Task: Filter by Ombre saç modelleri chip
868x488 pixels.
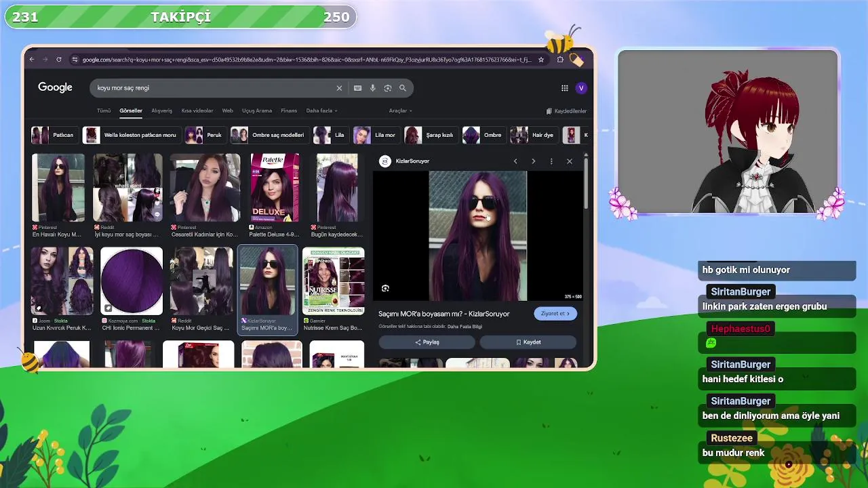Action: (269, 135)
